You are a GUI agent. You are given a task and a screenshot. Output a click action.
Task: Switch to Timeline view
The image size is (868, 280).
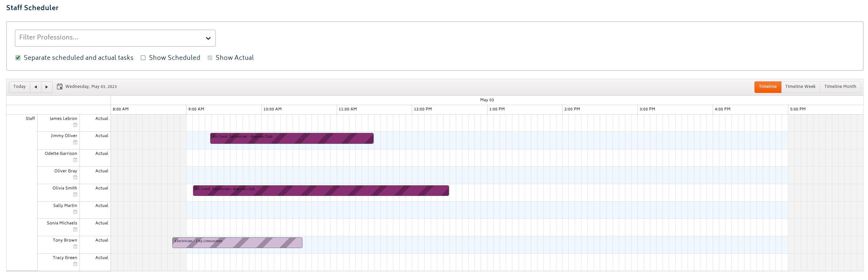coord(767,87)
